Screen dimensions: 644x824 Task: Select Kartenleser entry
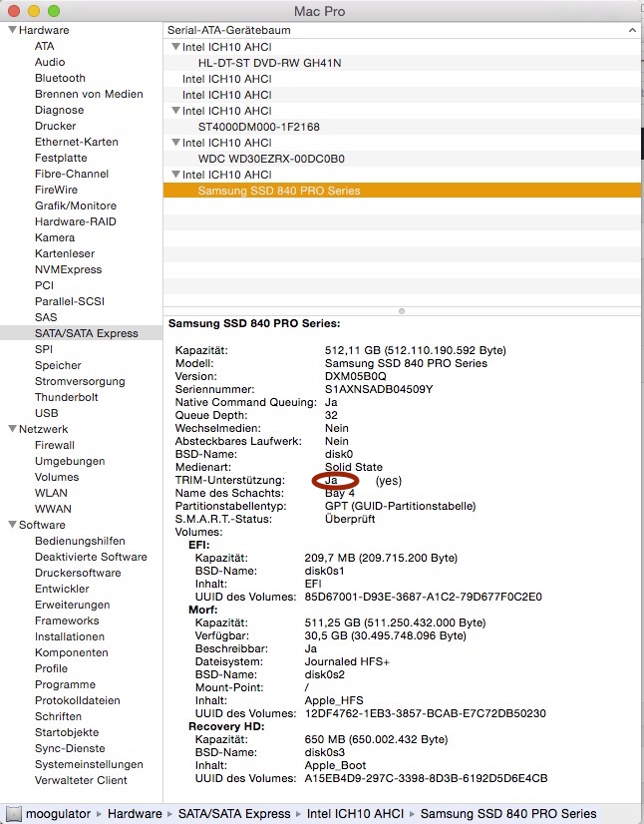coord(65,253)
